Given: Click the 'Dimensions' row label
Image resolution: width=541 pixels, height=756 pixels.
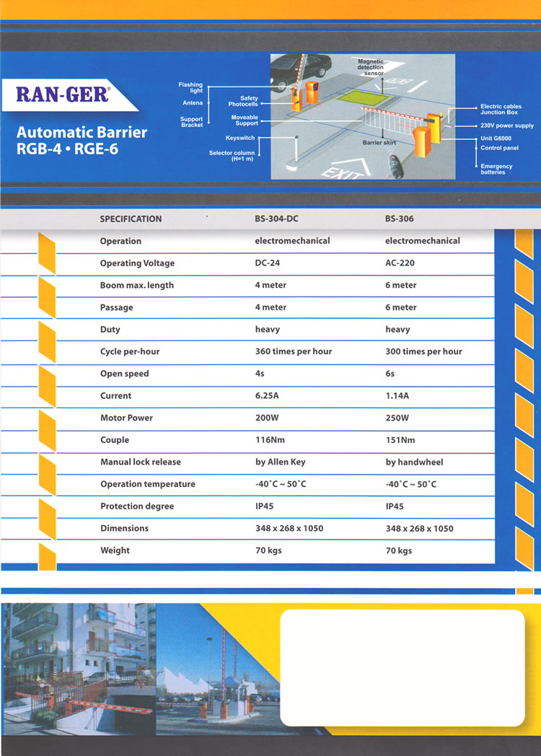Looking at the screenshot, I should [124, 529].
